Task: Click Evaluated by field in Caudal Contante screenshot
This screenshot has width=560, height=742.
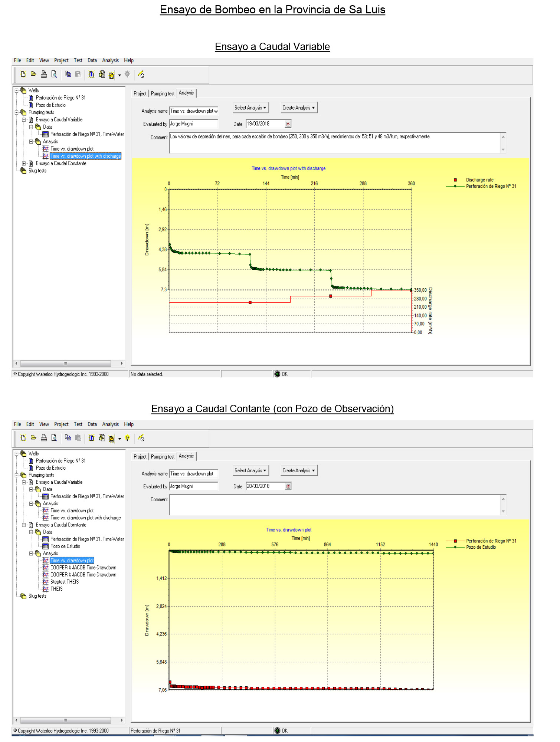Action: (193, 486)
